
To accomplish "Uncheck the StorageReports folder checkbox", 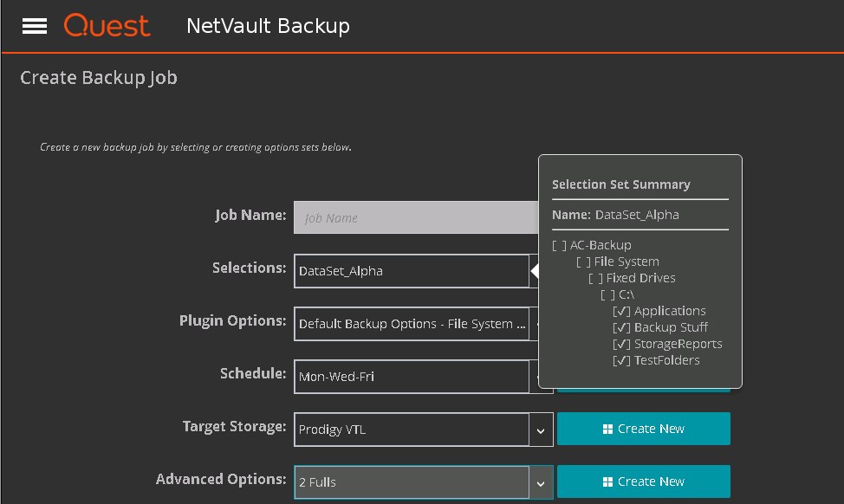I will (621, 344).
